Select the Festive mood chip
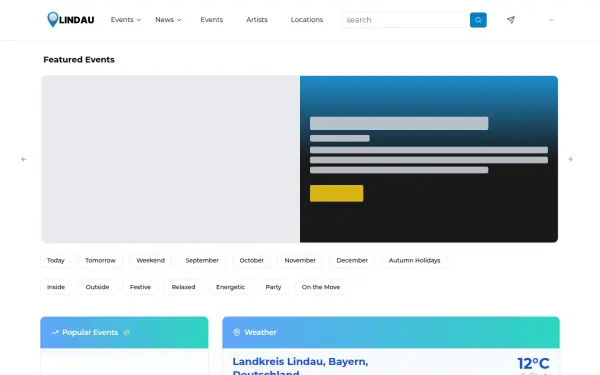Viewport: 600px width, 375px height. pos(140,287)
